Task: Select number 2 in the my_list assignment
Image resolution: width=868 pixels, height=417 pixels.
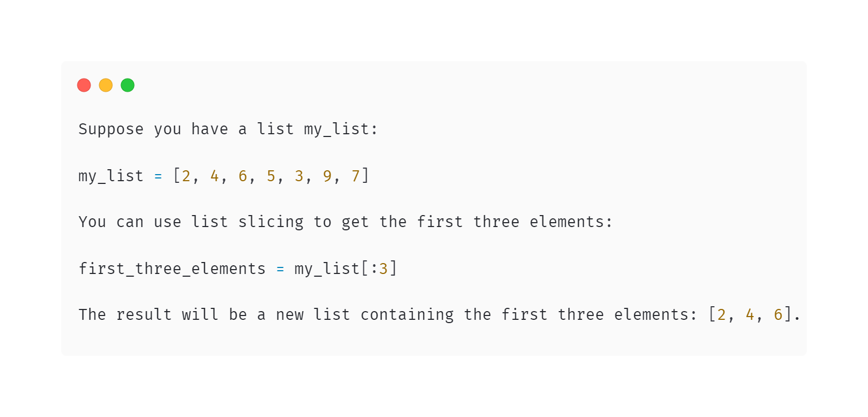Action: click(x=186, y=176)
